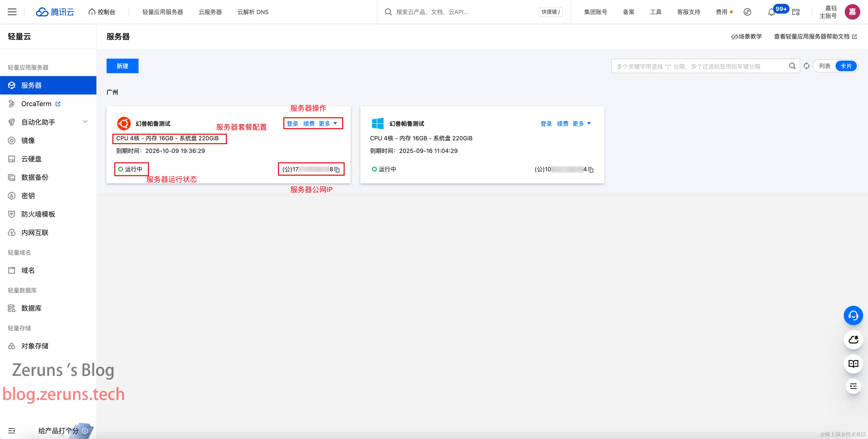Image resolution: width=868 pixels, height=439 pixels.
Task: Open 防火墙模板 in sidebar
Action: (x=38, y=214)
